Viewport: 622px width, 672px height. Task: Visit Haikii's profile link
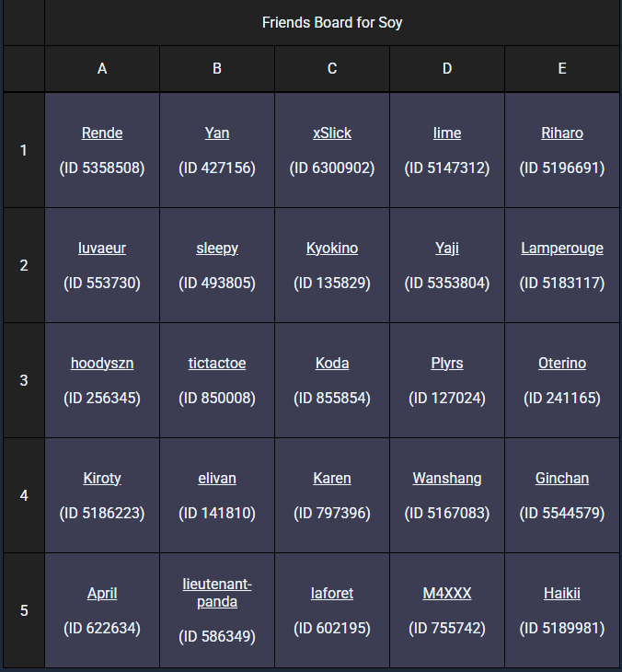562,594
